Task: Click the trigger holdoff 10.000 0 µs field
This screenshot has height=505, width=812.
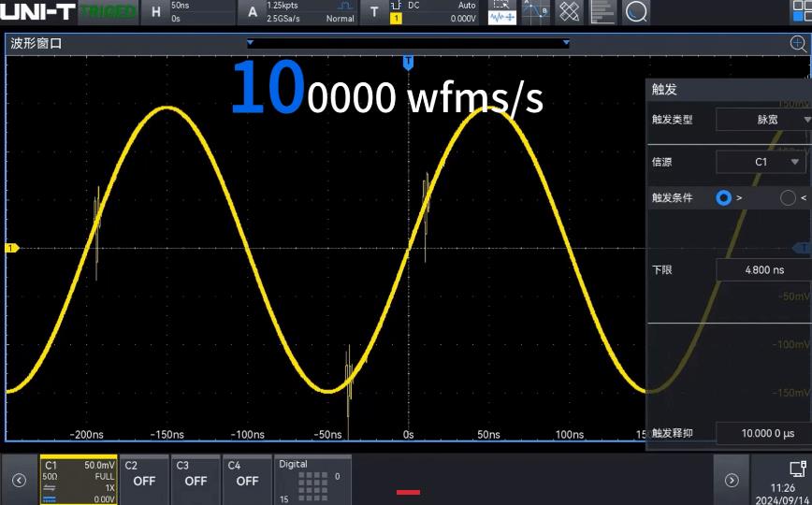Action: click(763, 433)
